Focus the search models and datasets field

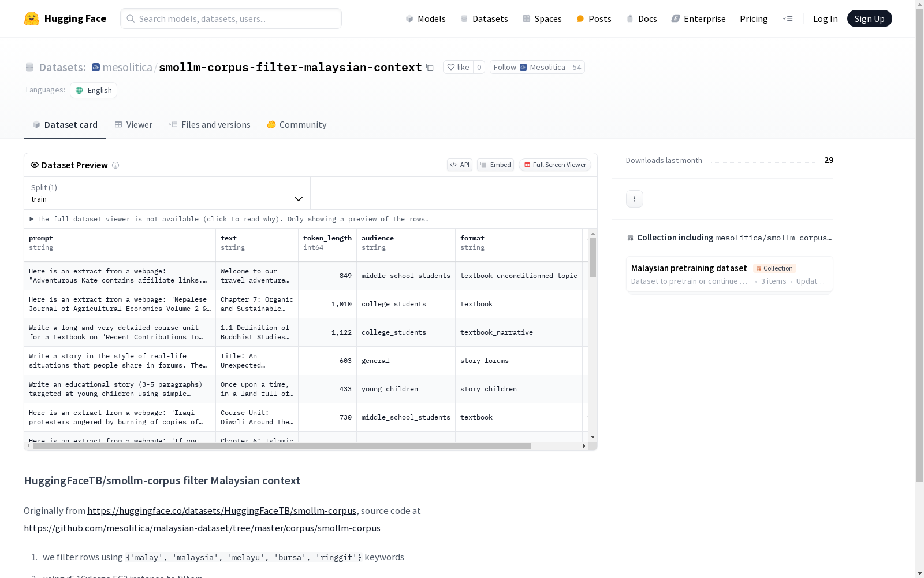pos(231,18)
